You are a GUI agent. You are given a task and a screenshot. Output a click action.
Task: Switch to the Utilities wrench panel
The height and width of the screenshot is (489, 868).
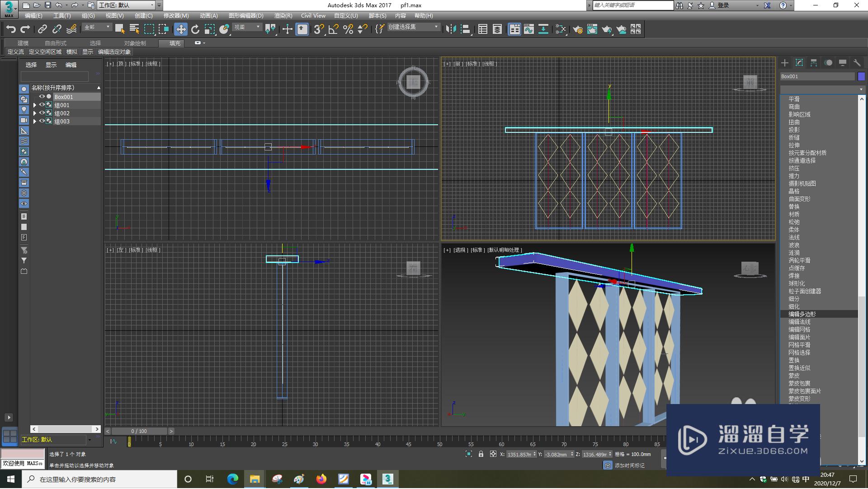(857, 63)
